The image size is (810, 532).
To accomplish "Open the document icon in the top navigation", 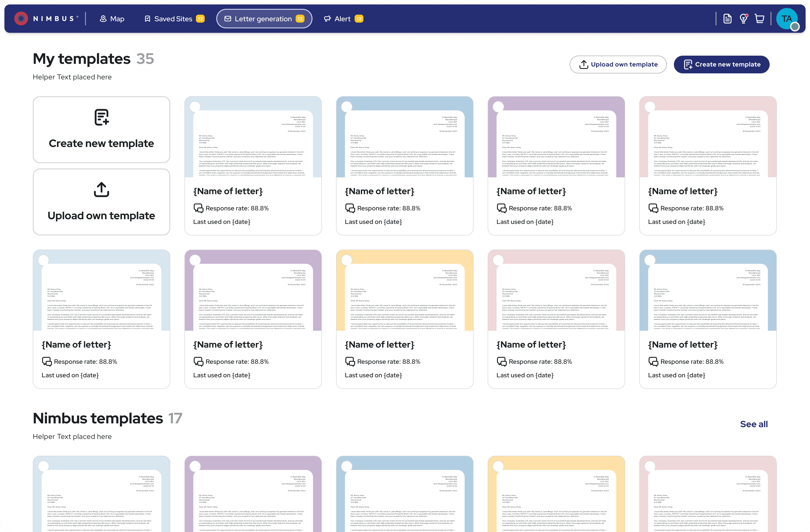I will click(727, 18).
